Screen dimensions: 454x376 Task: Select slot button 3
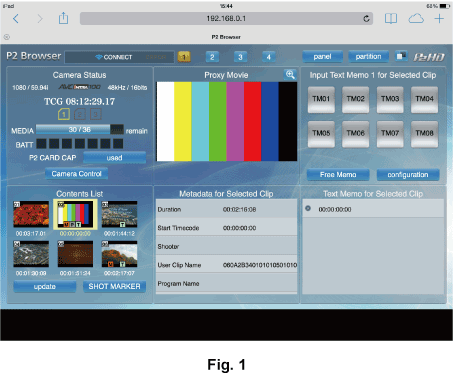(240, 57)
